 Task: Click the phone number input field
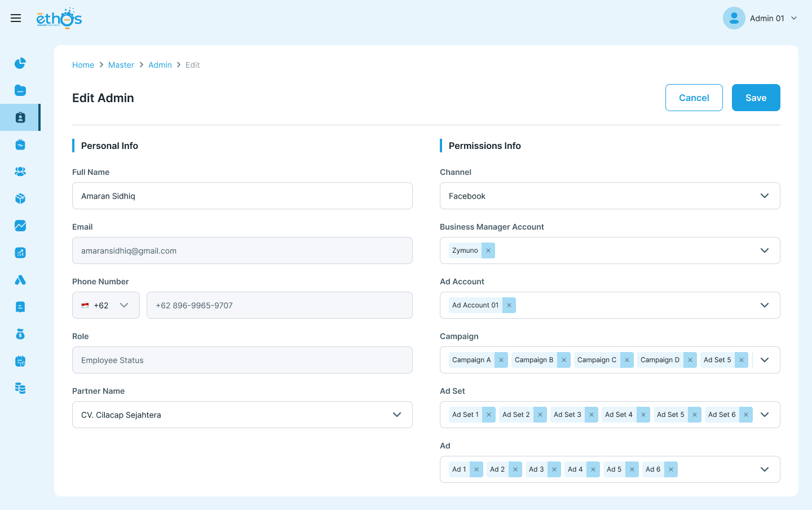[x=280, y=305]
